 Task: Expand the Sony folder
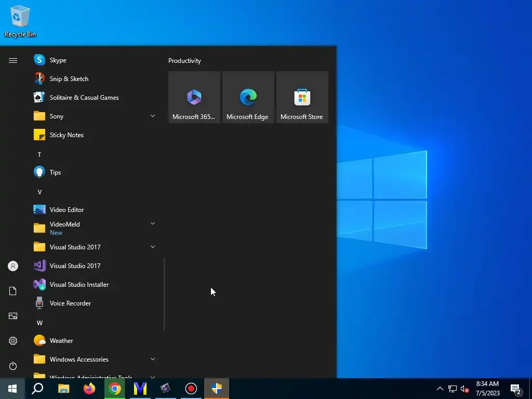click(95, 116)
